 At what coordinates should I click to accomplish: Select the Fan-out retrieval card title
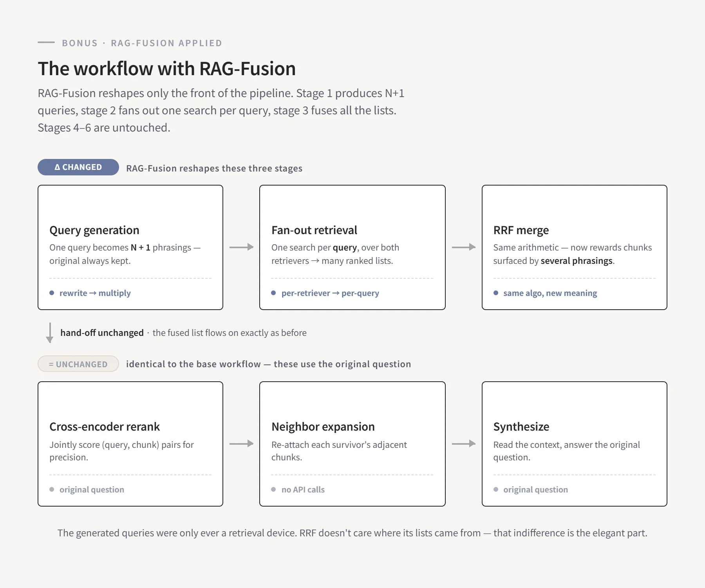coord(315,230)
